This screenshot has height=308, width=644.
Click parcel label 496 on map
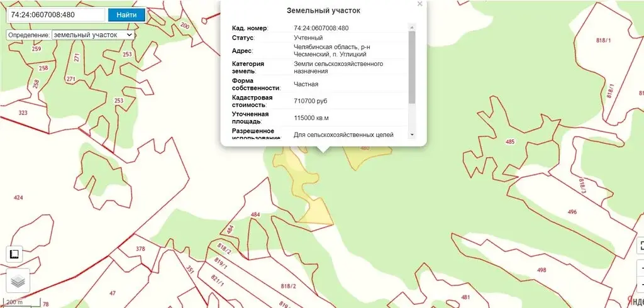coord(572,212)
